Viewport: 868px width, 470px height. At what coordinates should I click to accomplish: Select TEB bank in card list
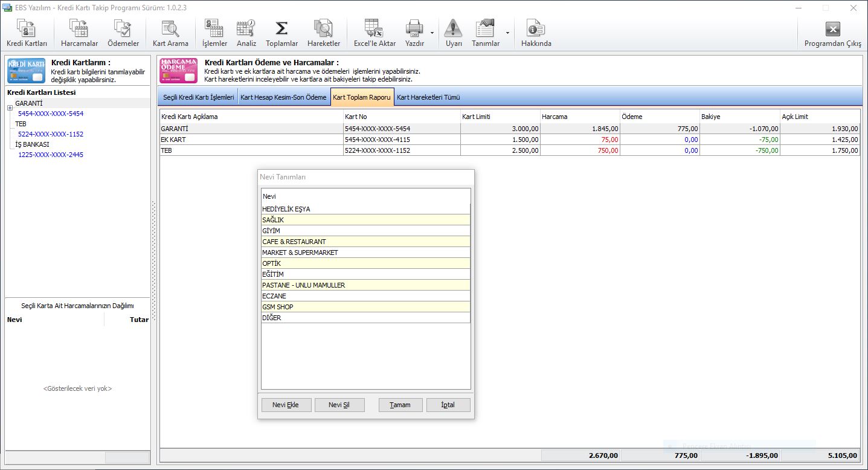click(x=21, y=124)
